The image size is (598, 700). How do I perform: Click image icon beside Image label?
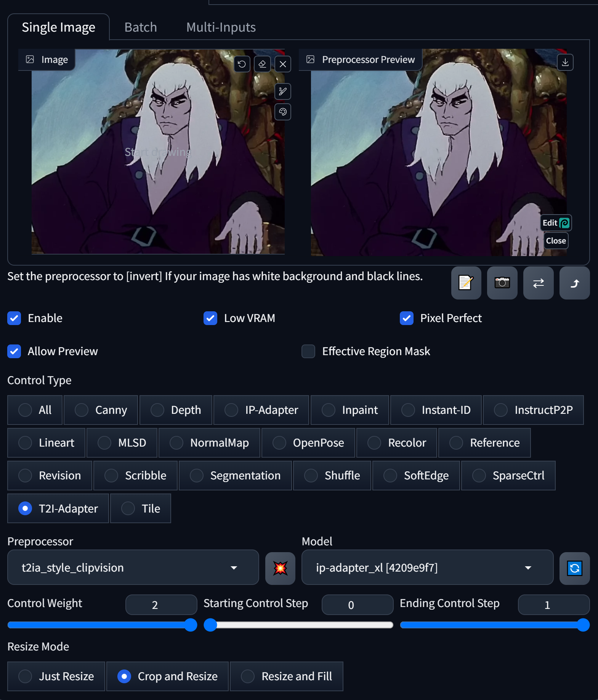pyautogui.click(x=30, y=59)
